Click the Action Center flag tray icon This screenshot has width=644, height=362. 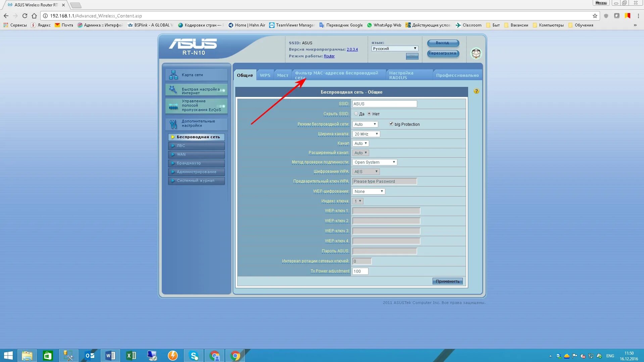575,356
